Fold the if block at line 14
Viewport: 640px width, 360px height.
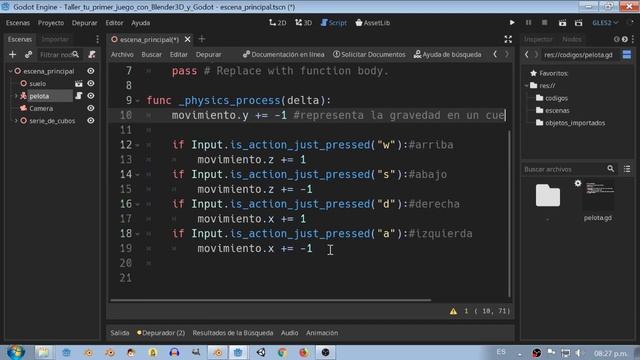point(138,175)
